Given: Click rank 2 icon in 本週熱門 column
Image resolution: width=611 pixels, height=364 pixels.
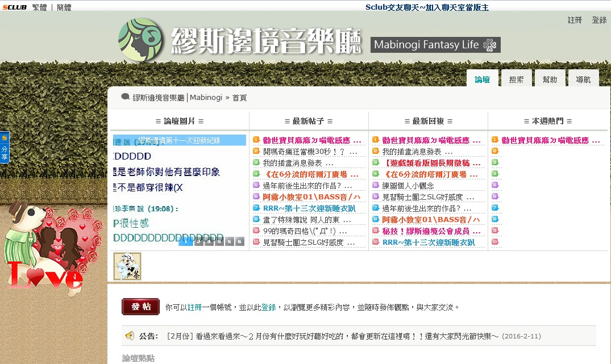Looking at the screenshot, I should tap(495, 150).
